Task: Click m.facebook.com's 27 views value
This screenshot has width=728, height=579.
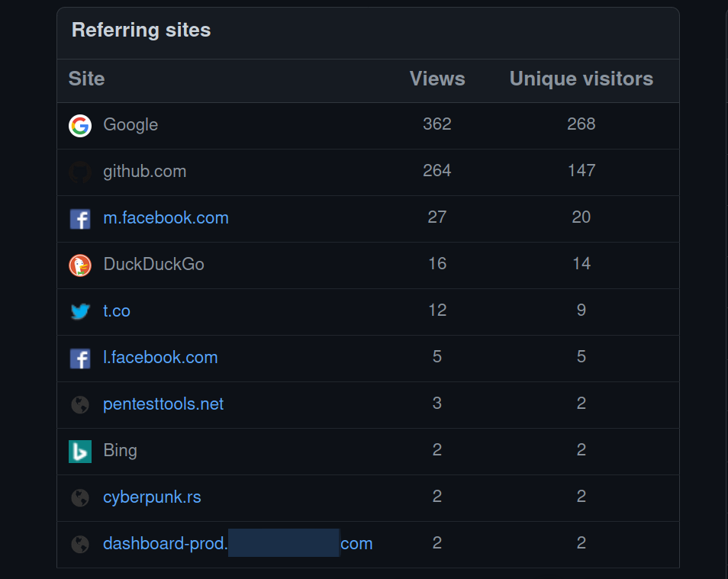Action: [x=437, y=217]
